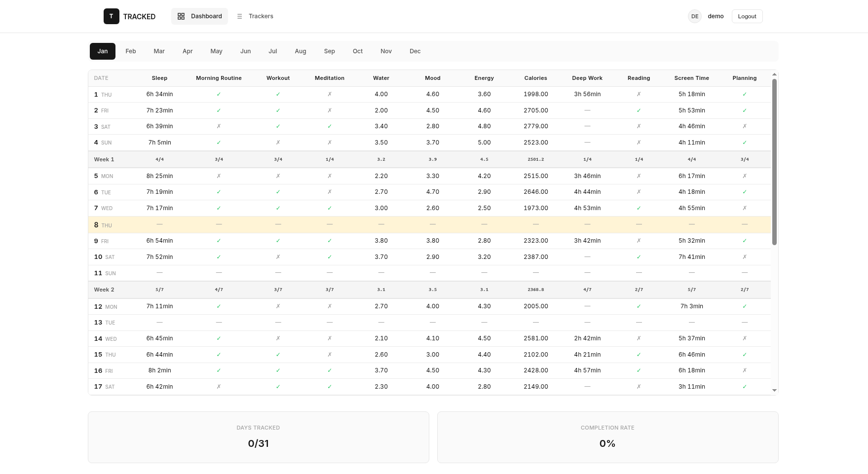Click scrollbar up arrow of table
Image resolution: width=868 pixels, height=474 pixels.
pos(774,74)
